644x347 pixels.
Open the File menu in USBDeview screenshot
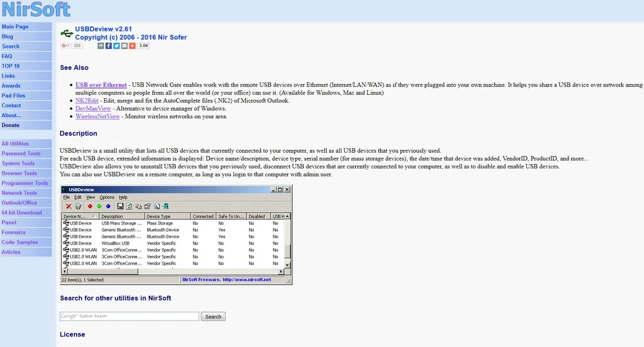coord(67,197)
